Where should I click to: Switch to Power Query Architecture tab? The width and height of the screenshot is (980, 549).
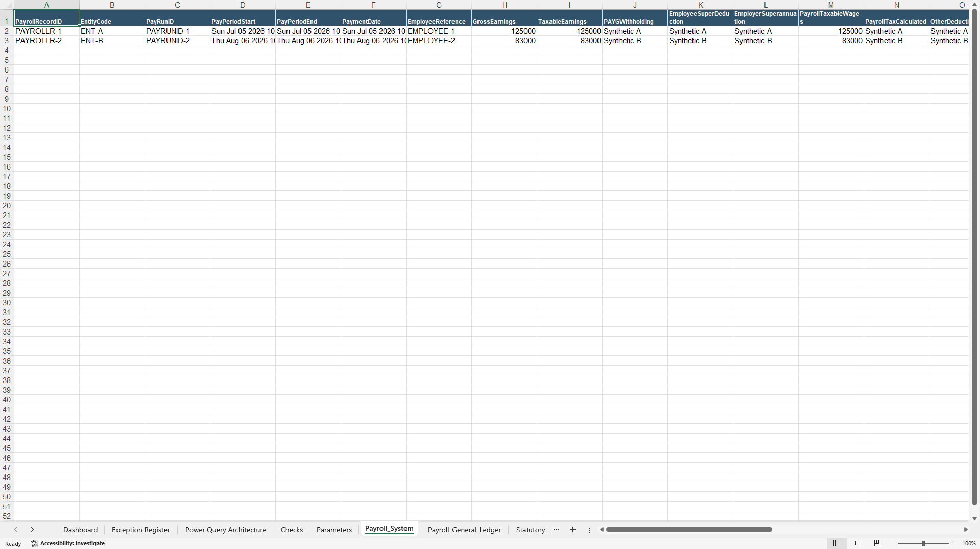tap(226, 530)
